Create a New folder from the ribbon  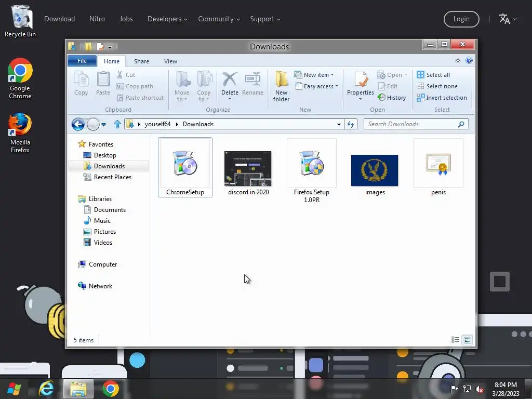[x=281, y=87]
